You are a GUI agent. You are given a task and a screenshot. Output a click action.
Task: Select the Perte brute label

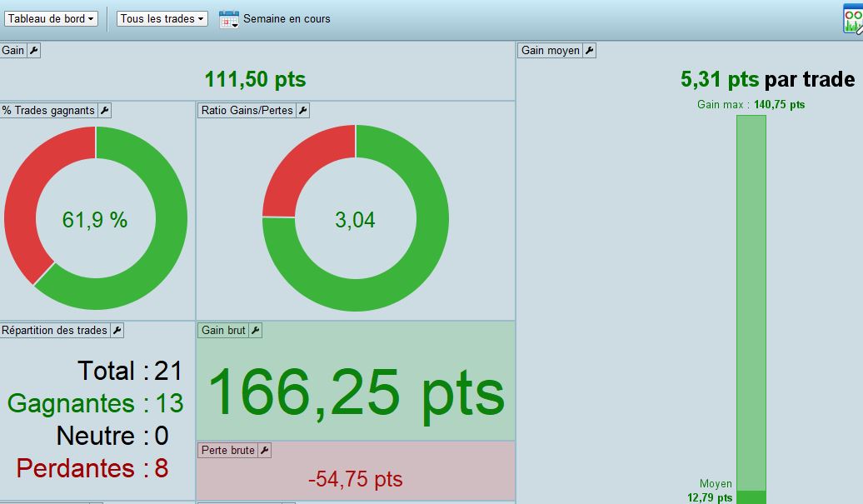click(x=228, y=451)
